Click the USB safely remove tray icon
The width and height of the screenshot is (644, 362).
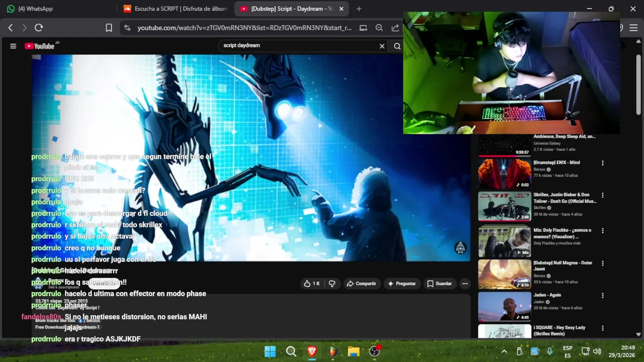point(519,351)
